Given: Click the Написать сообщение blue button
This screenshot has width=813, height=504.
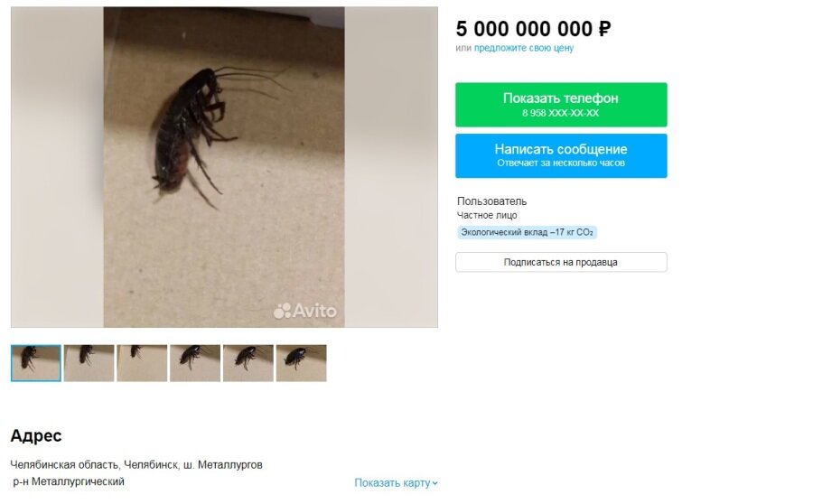Looking at the screenshot, I should (561, 155).
